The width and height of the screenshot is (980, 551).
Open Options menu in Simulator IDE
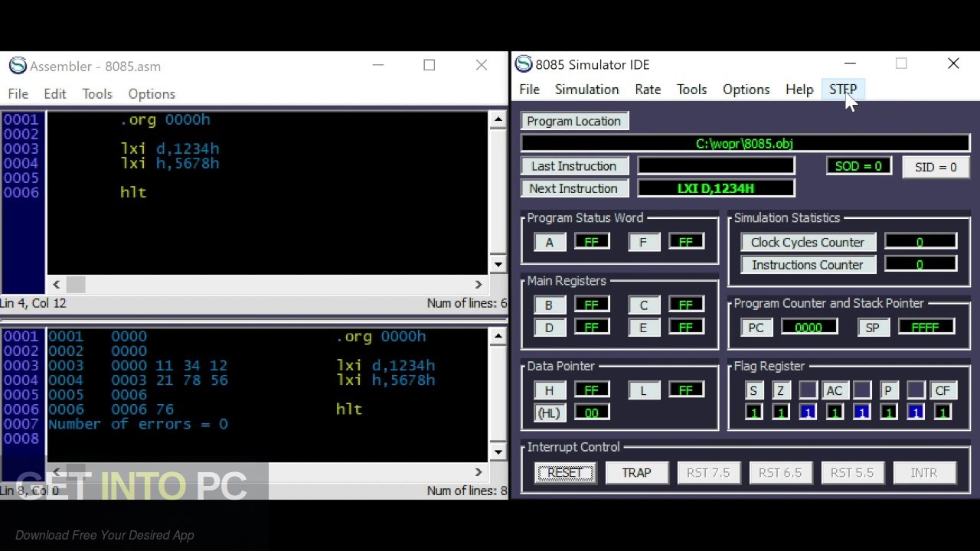(746, 90)
